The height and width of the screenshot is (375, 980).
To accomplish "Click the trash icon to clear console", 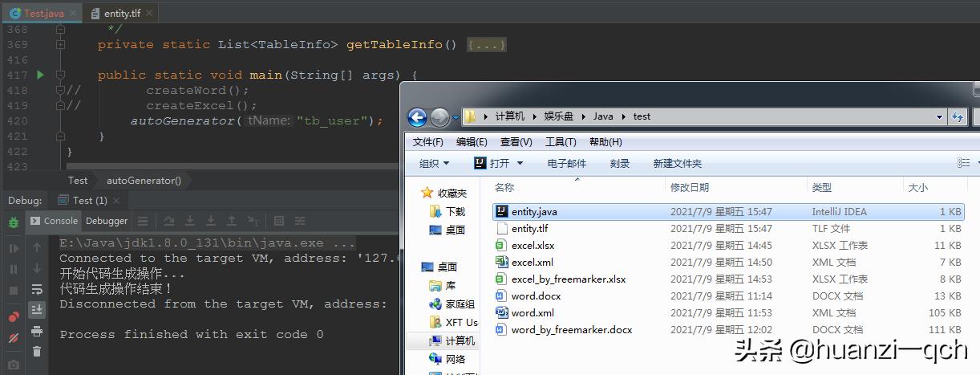I will 37,351.
